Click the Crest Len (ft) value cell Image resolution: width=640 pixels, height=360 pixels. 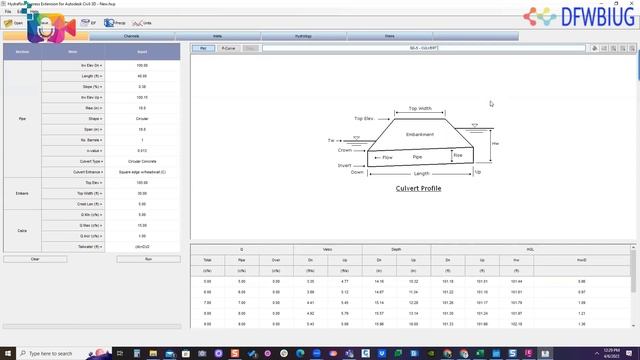(142, 204)
